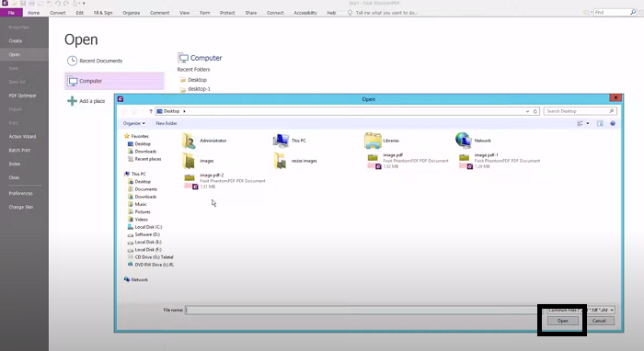Toggle the preview pane icon

click(x=600, y=123)
